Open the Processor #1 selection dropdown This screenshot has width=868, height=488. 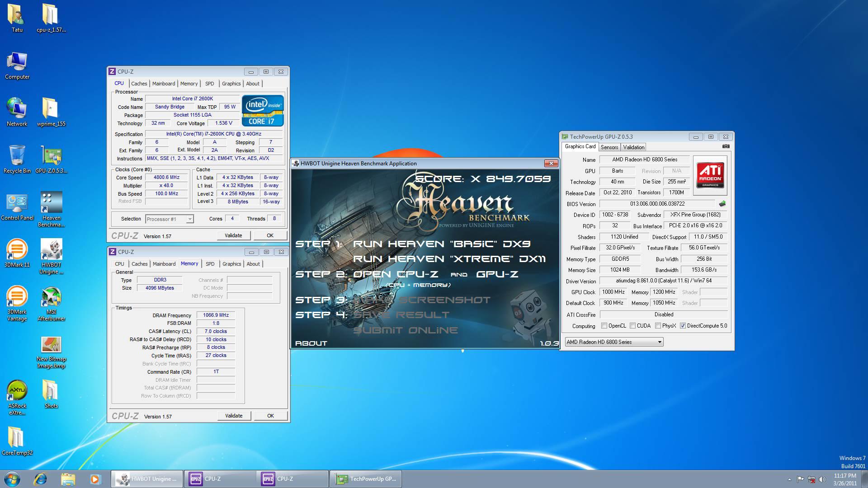[x=170, y=219]
